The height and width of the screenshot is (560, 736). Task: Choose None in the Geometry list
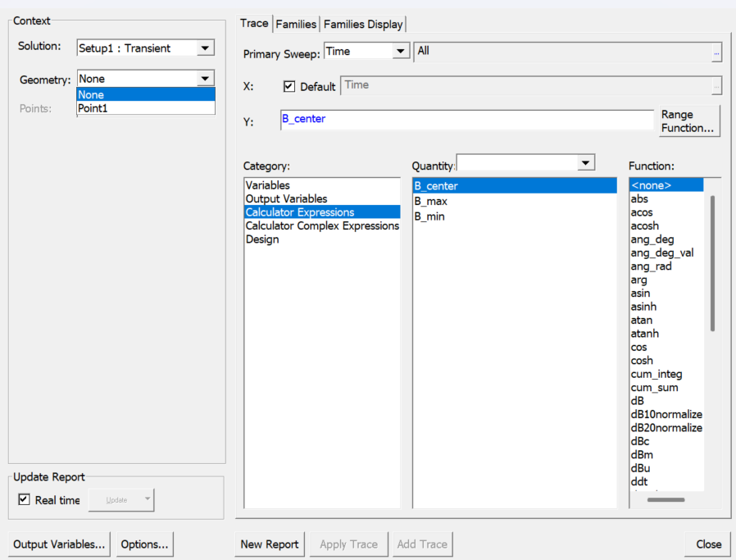(91, 94)
